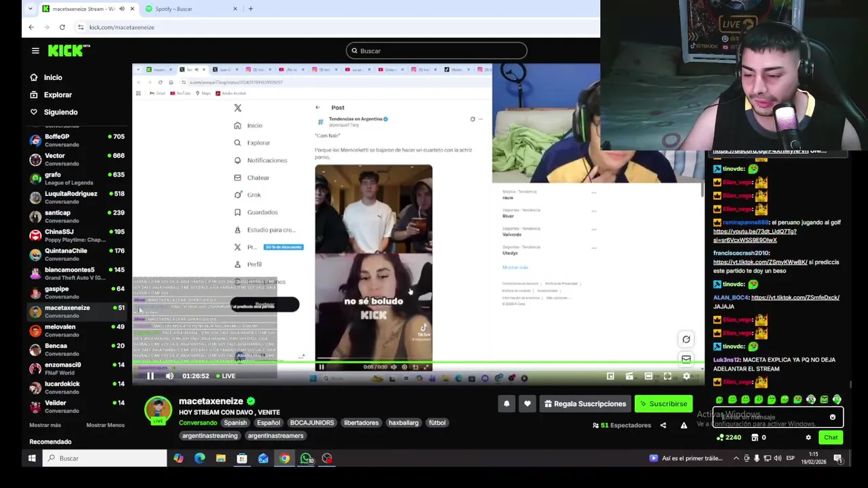Viewport: 868px width, 488px height.
Task: Expand hidden system tray icons chevron
Action: coord(736,459)
